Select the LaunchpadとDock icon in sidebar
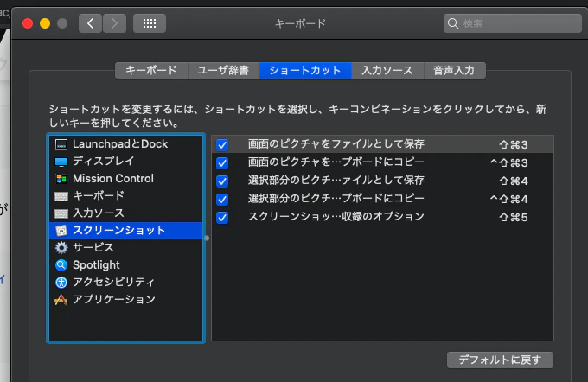The height and width of the screenshot is (382, 588). [61, 144]
